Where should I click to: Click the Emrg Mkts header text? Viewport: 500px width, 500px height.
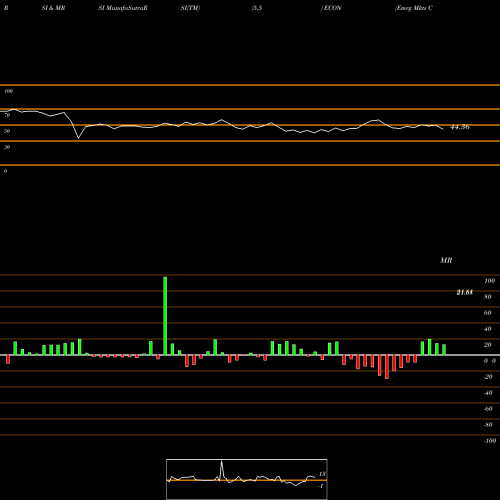pyautogui.click(x=414, y=8)
